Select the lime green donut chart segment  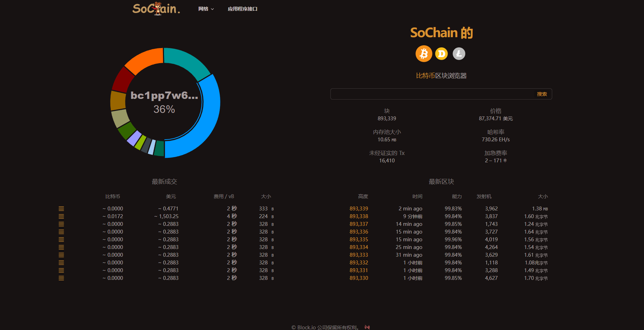(140, 142)
